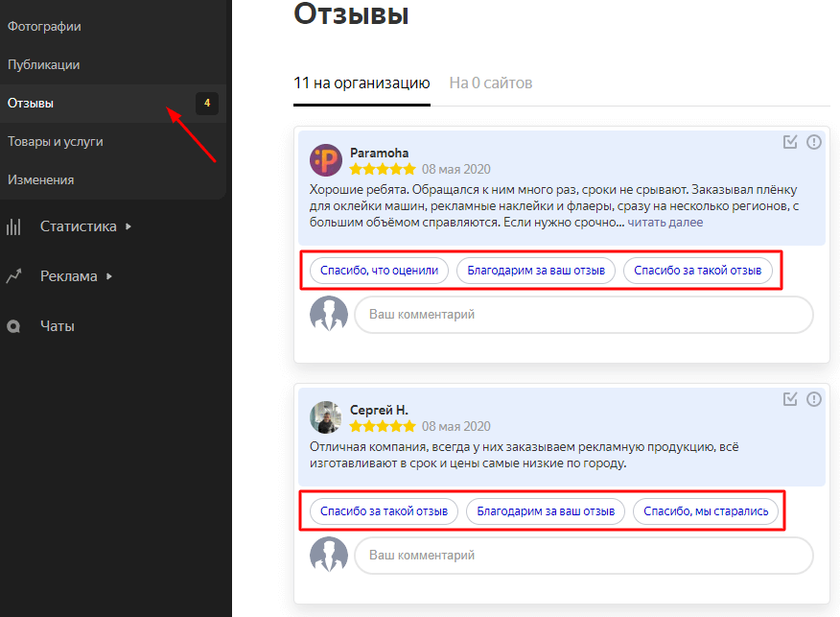Select the 11 на организацию tab
The width and height of the screenshot is (840, 617).
point(362,83)
